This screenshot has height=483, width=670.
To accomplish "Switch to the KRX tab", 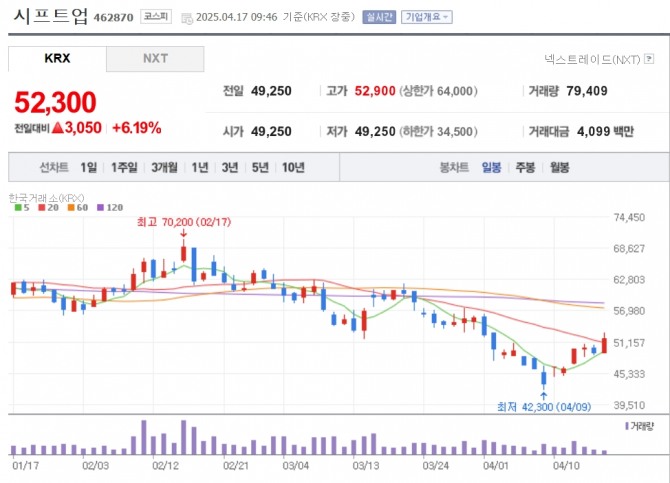I will tap(57, 59).
